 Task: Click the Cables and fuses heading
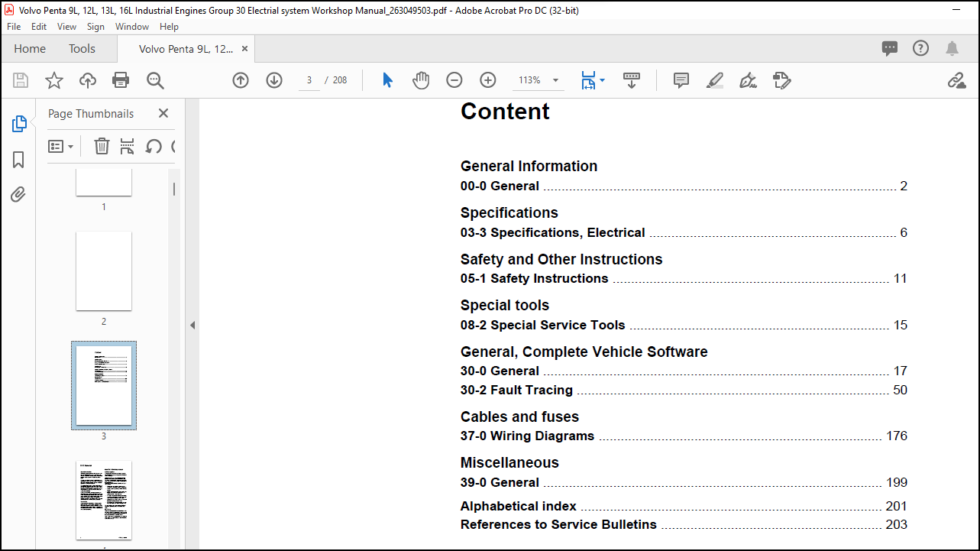pos(519,416)
